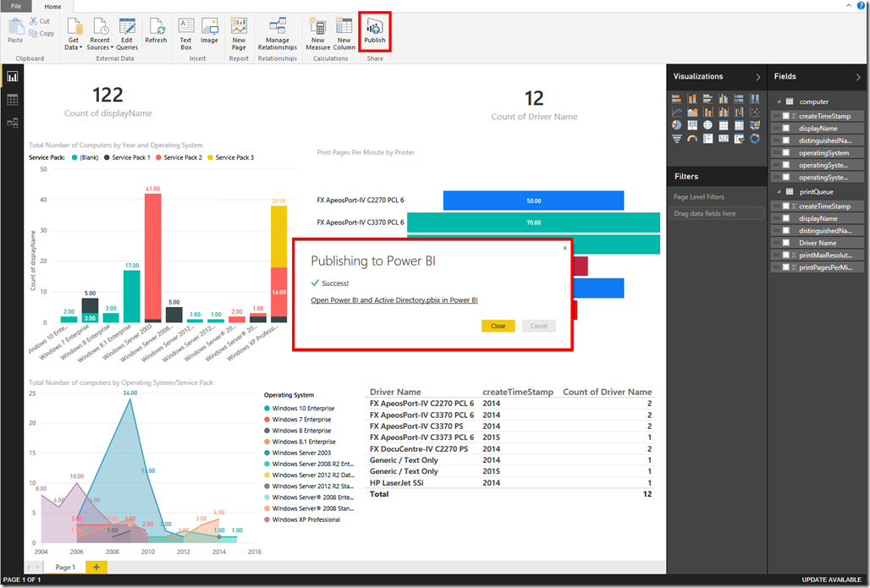Image resolution: width=870 pixels, height=588 pixels.
Task: Check the printMaxResolut... field
Action: [785, 255]
